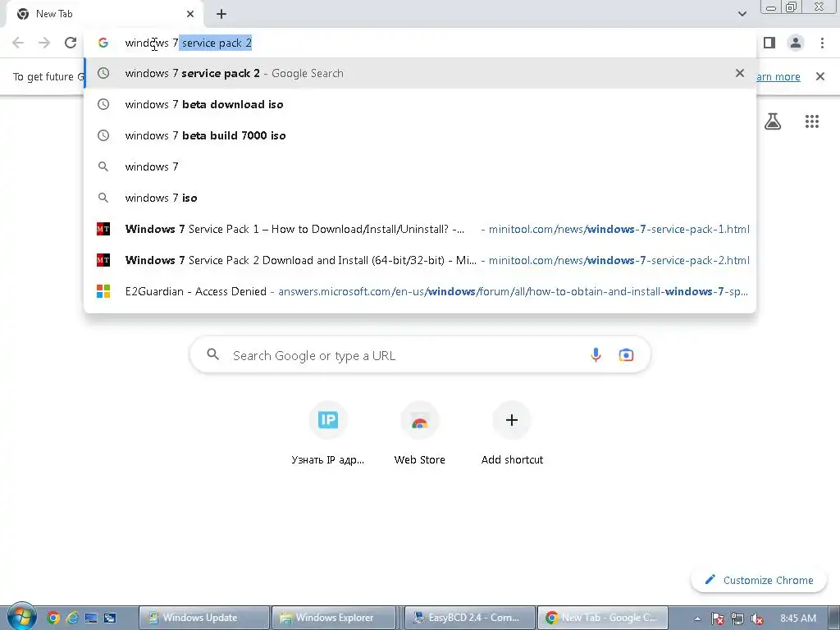Switch to EasyBCD 2.4 taskbar window
This screenshot has width=840, height=630.
[x=470, y=618]
